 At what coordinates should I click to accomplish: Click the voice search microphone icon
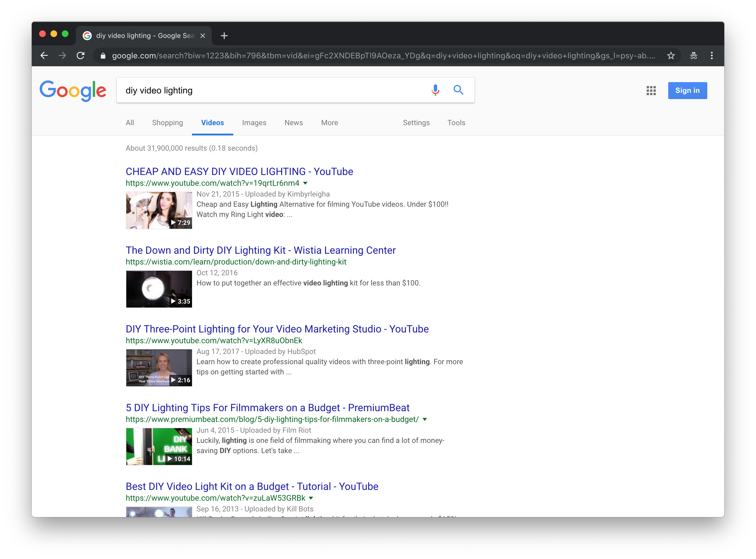435,90
